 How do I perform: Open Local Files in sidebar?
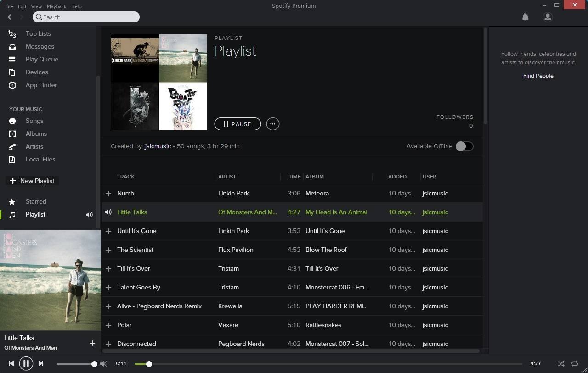pyautogui.click(x=40, y=159)
